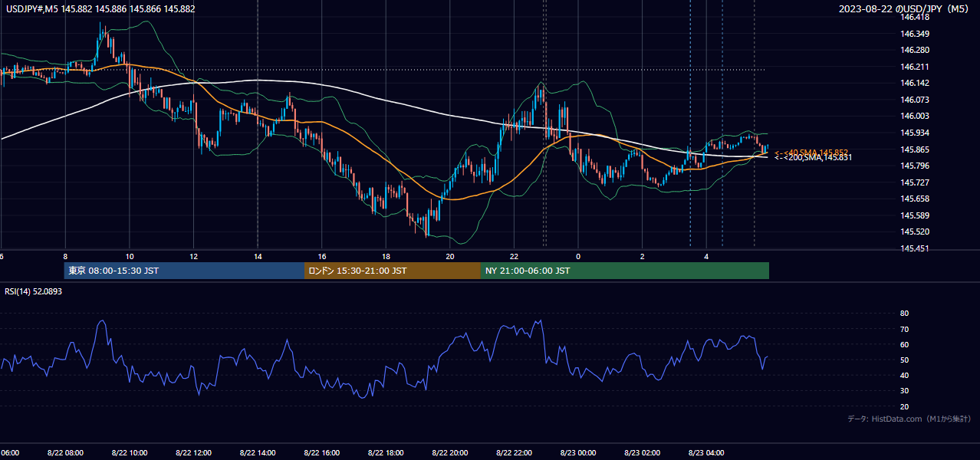Click hour tick '22' under the price chart
Image resolution: width=980 pixels, height=460 pixels.
[x=514, y=256]
